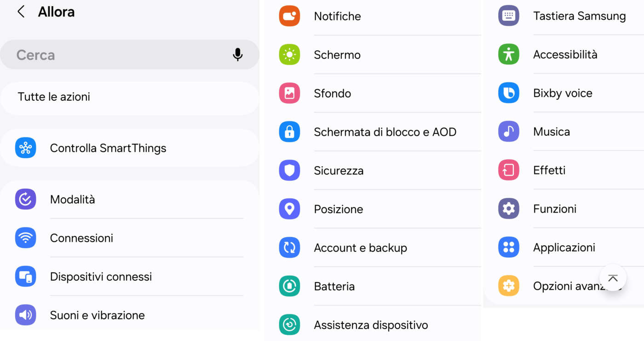Screen dimensions: 644x341
Task: Open Dispositivi connessi settings
Action: tap(101, 277)
